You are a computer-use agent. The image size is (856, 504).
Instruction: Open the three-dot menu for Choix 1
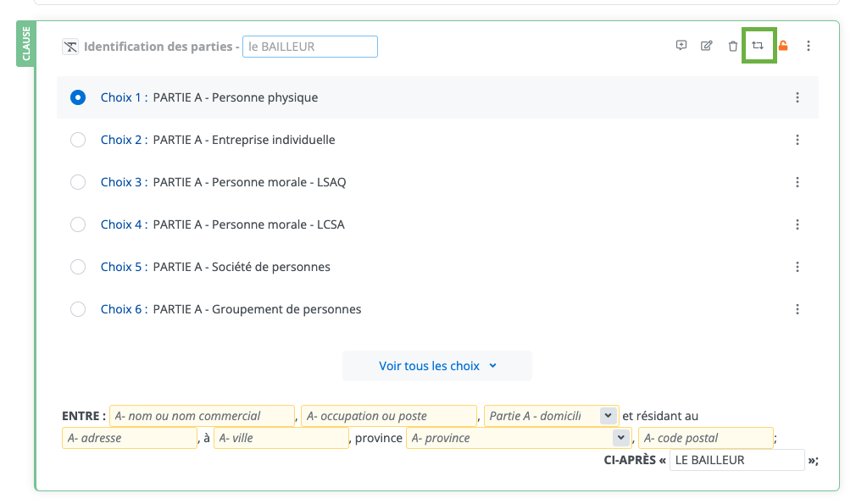coord(798,97)
